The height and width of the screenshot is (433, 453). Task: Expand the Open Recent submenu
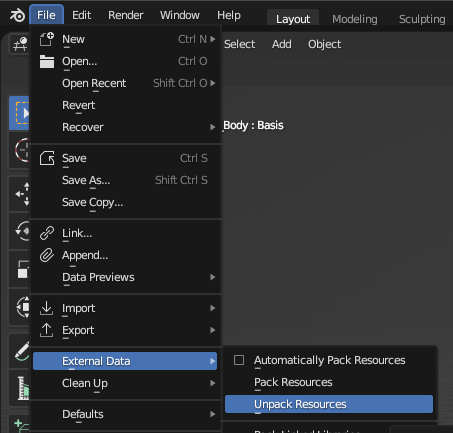pyautogui.click(x=125, y=83)
